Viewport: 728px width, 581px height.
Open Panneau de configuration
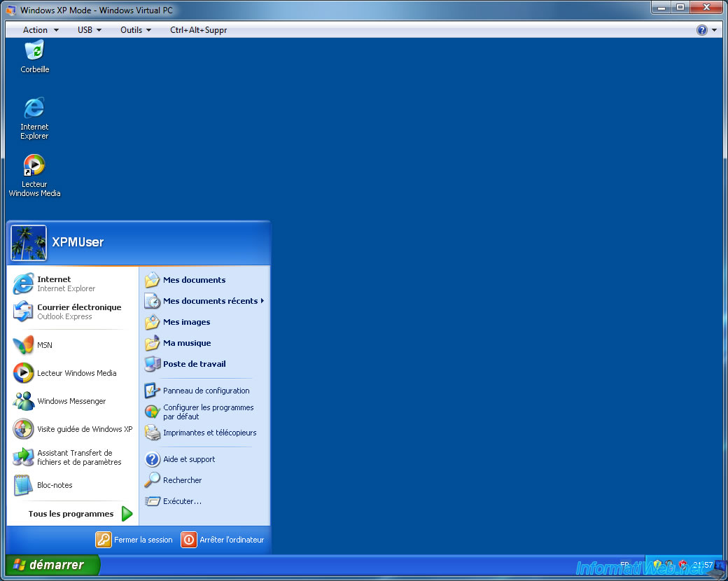tap(204, 391)
